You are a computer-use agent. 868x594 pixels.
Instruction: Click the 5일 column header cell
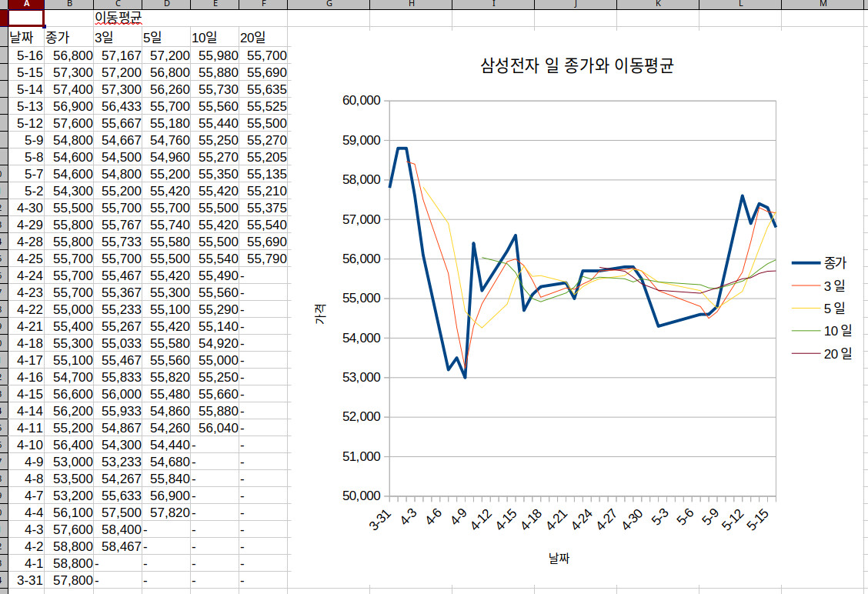pos(166,38)
